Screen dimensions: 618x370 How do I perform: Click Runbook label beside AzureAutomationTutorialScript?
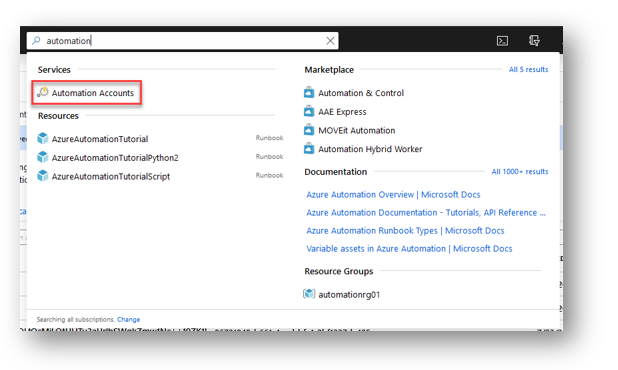tap(270, 175)
